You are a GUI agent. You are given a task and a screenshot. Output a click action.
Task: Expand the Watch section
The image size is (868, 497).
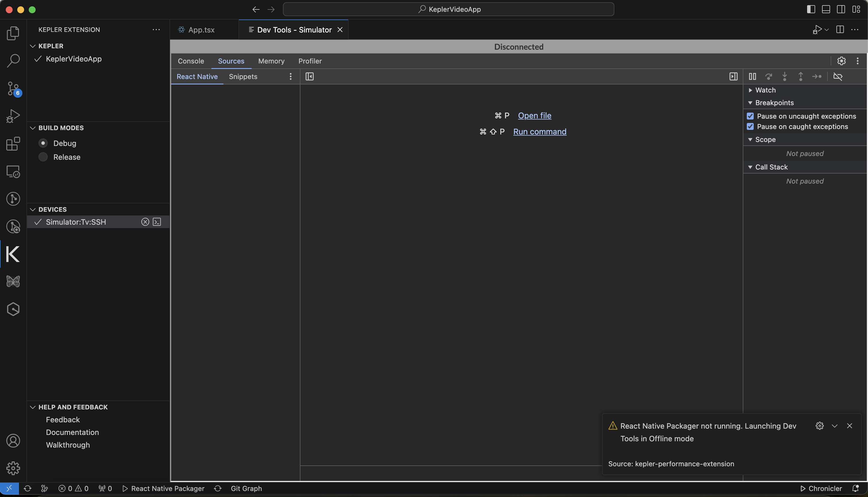[x=750, y=90]
